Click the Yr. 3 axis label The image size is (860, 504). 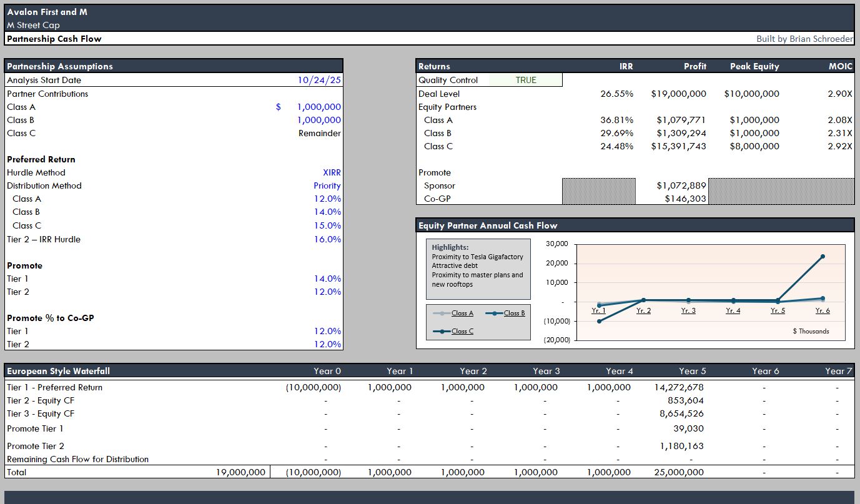point(688,310)
